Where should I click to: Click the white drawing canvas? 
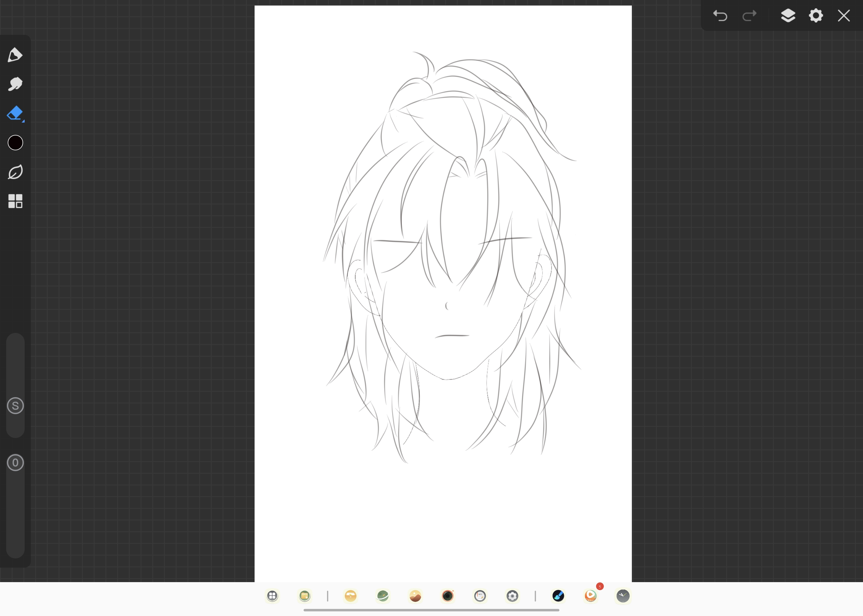[443, 294]
